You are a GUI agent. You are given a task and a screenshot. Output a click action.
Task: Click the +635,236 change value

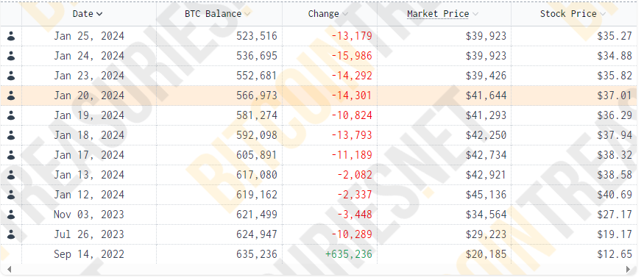[348, 254]
